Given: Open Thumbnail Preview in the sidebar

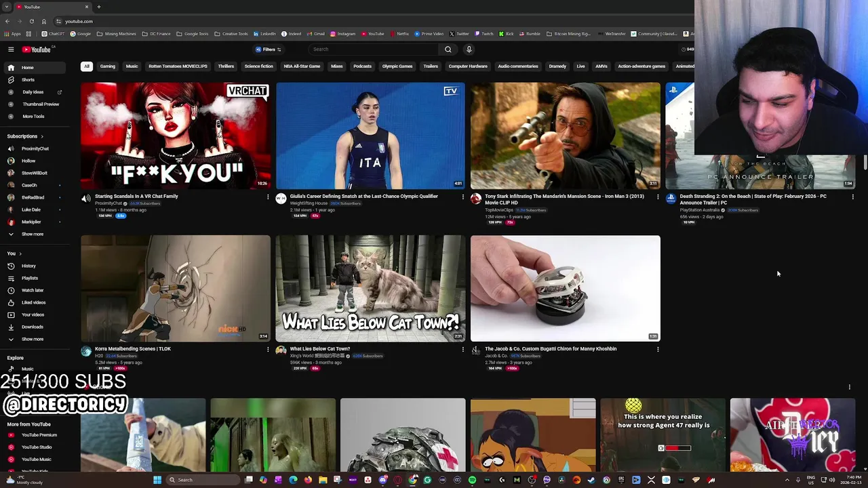Looking at the screenshot, I should 34,104.
